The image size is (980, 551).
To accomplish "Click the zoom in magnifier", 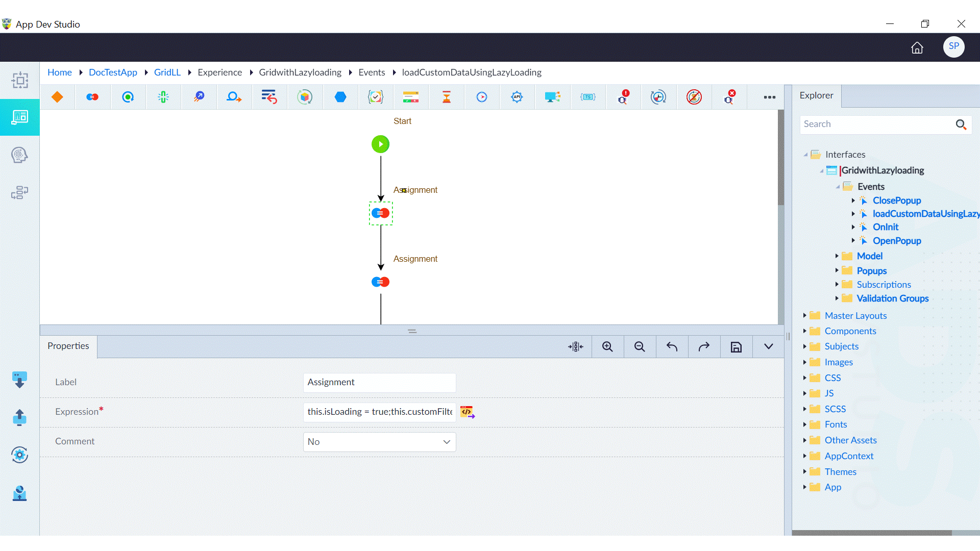I will (x=607, y=347).
